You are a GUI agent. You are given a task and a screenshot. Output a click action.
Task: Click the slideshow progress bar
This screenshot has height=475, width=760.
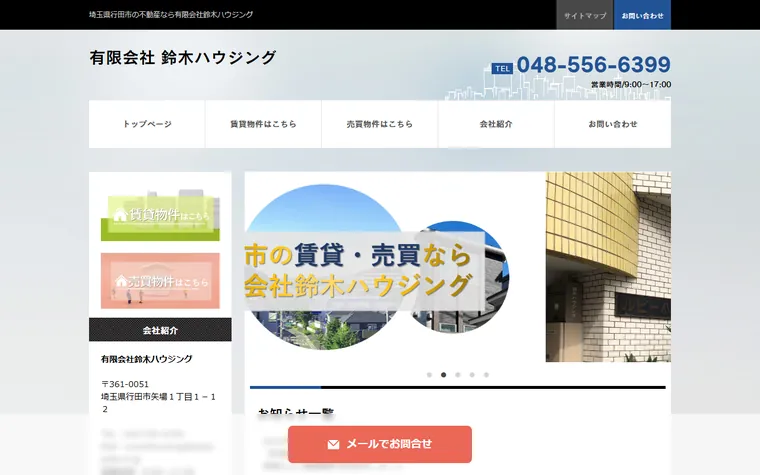458,387
